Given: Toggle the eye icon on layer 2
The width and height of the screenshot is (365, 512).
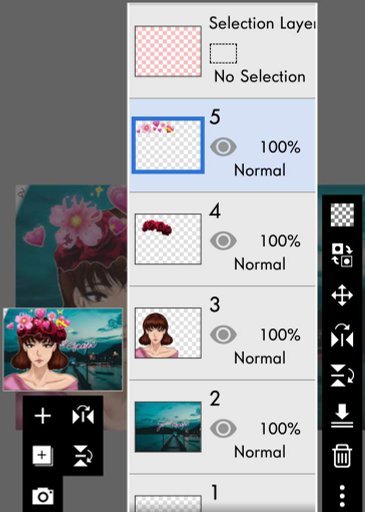Looking at the screenshot, I should click(223, 429).
